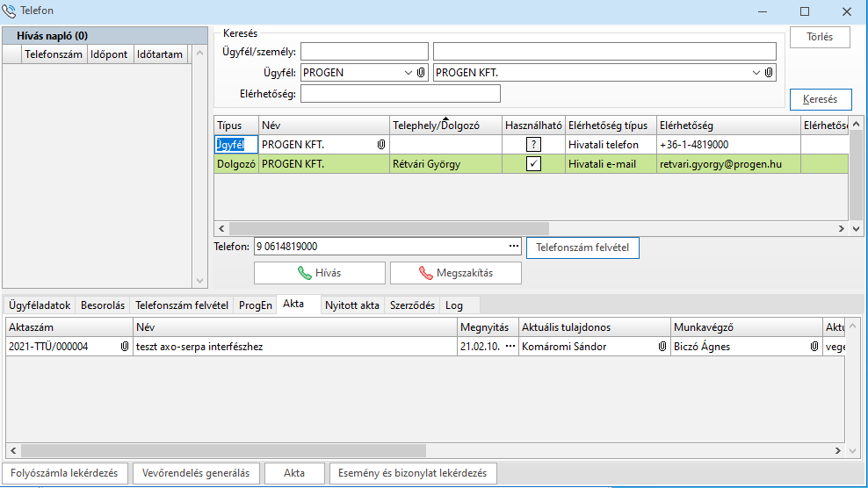Click the Telefonszám felvétel button next to Telefon field
This screenshot has height=488, width=868.
click(582, 248)
